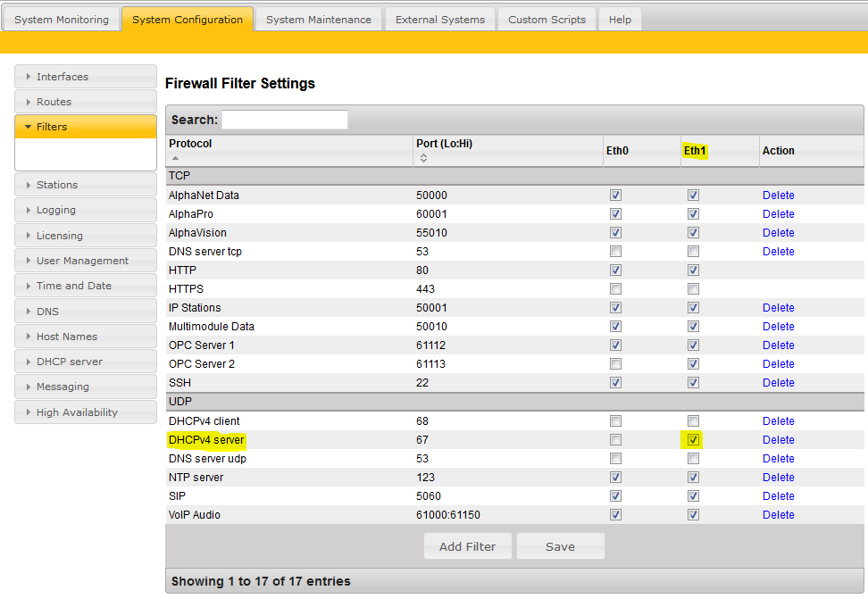Delete the AlphaNet Data filter
This screenshot has width=868, height=599.
tap(778, 196)
